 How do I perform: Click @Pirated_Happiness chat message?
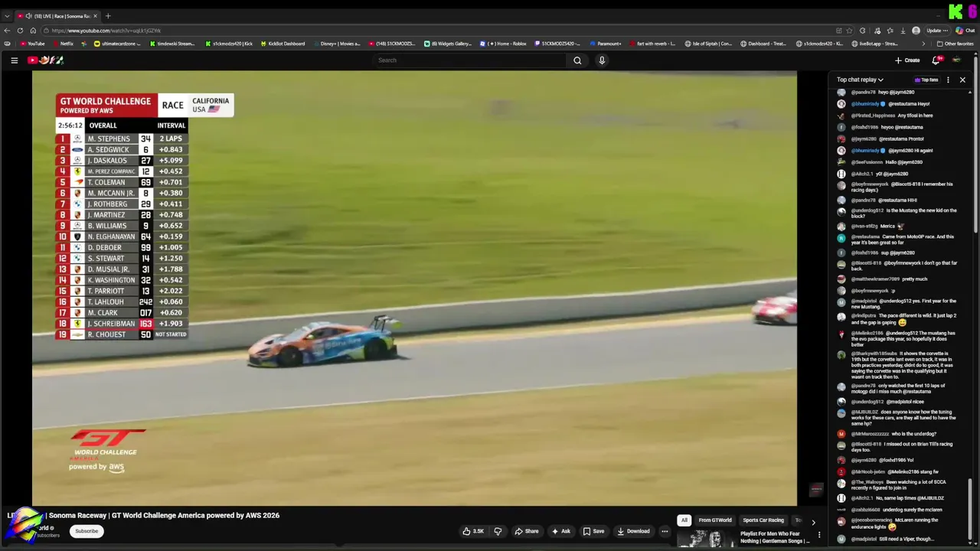[885, 116]
